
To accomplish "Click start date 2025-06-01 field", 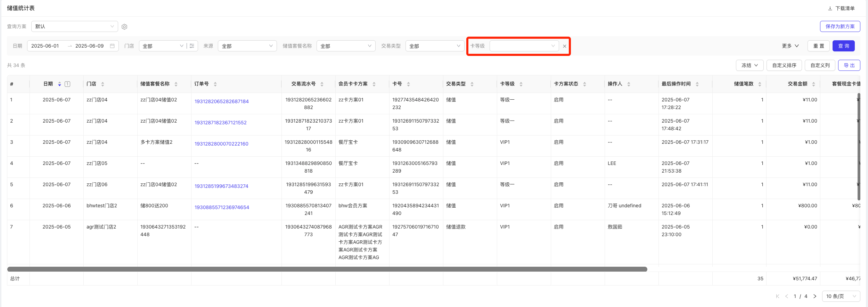I will [45, 46].
